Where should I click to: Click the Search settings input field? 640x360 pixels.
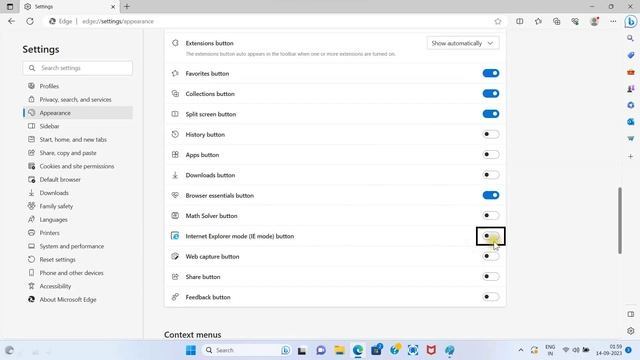pos(78,68)
